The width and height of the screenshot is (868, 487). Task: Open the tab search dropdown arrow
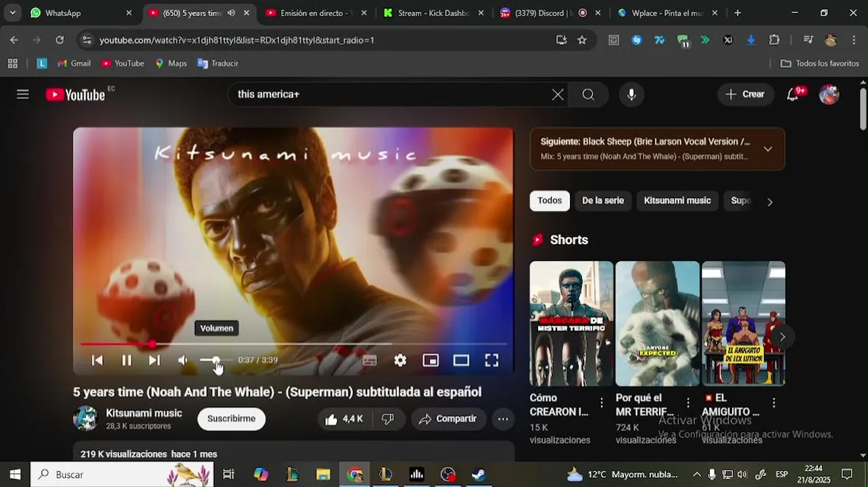[12, 13]
